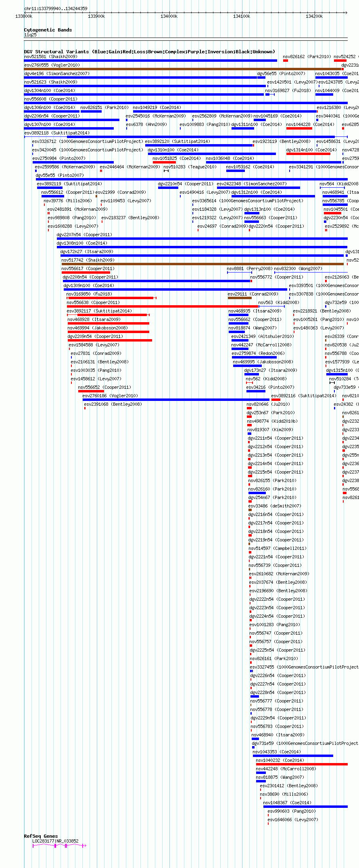This screenshot has width=359, height=868.
Task: Select the dgv1310n100 (Coe2014) variant
Action: point(212,154)
